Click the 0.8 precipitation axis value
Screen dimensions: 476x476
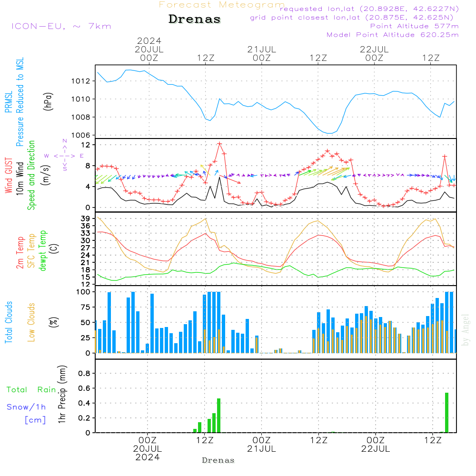[x=84, y=373]
